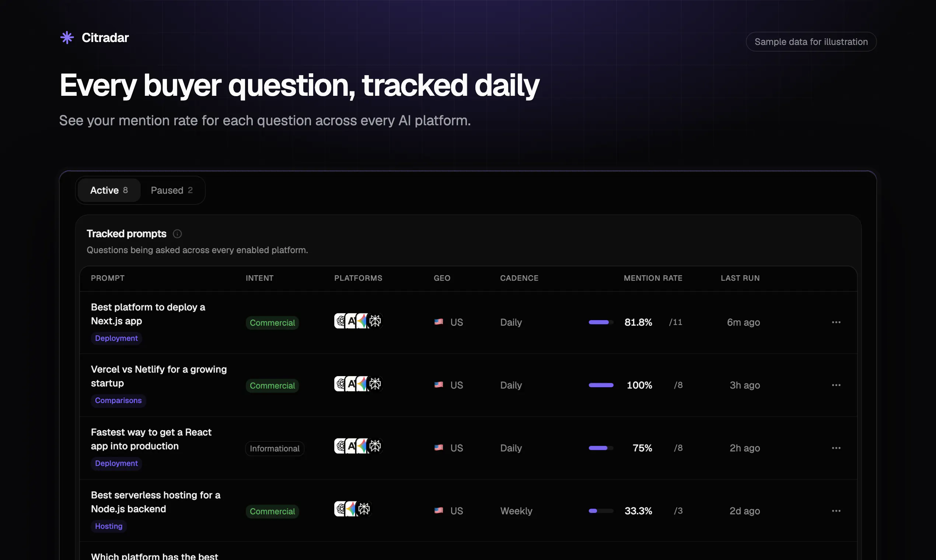Click Gemini icon in Next.js app row
936x560 pixels.
point(362,321)
